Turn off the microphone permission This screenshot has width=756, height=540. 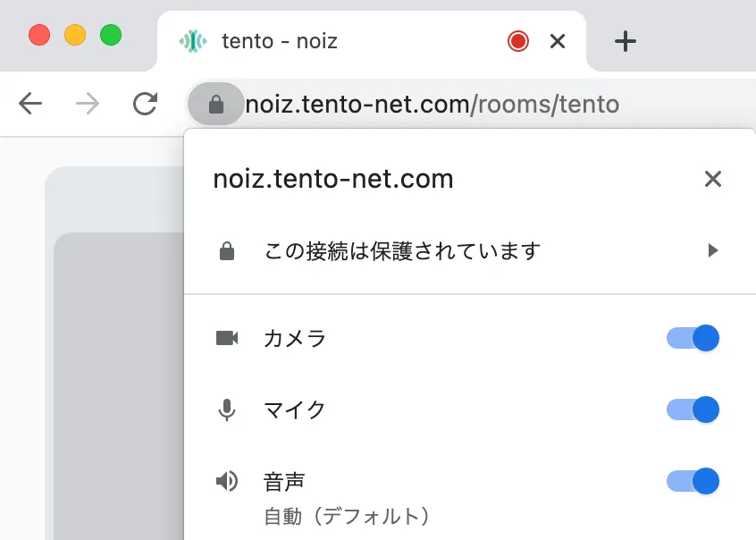coord(693,409)
